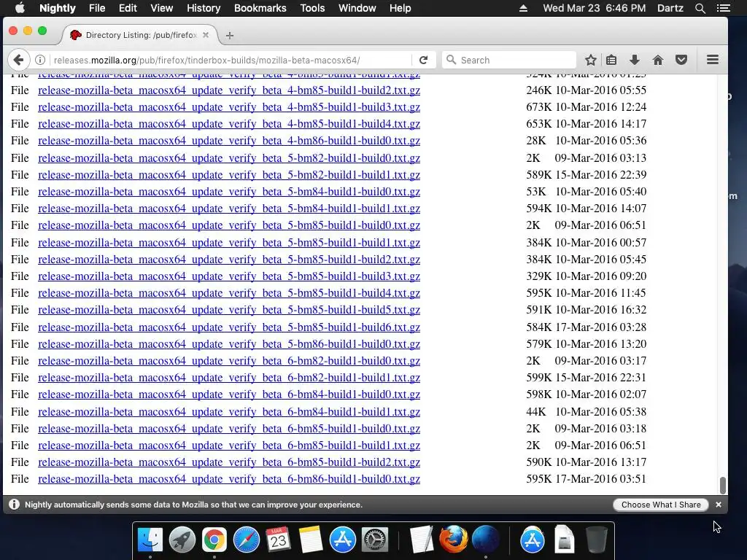The width and height of the screenshot is (747, 560).
Task: Open beta_5-bm85-build1-build6.txt.gz link
Action: [229, 327]
